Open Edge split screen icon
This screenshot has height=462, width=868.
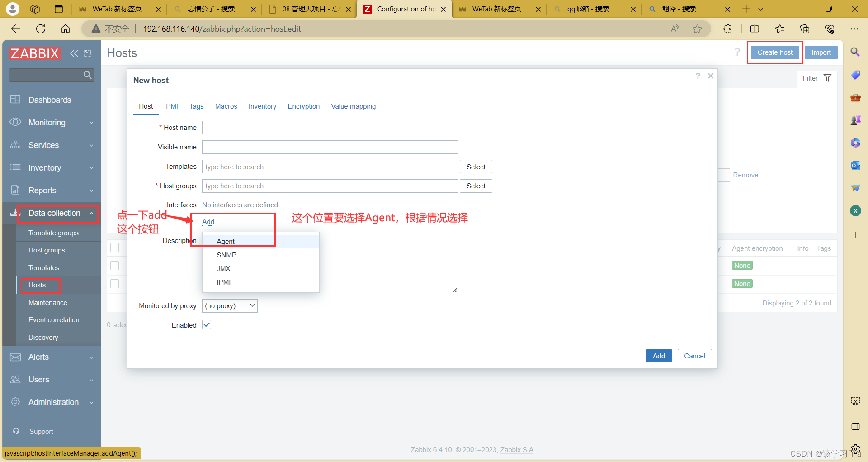(x=755, y=29)
